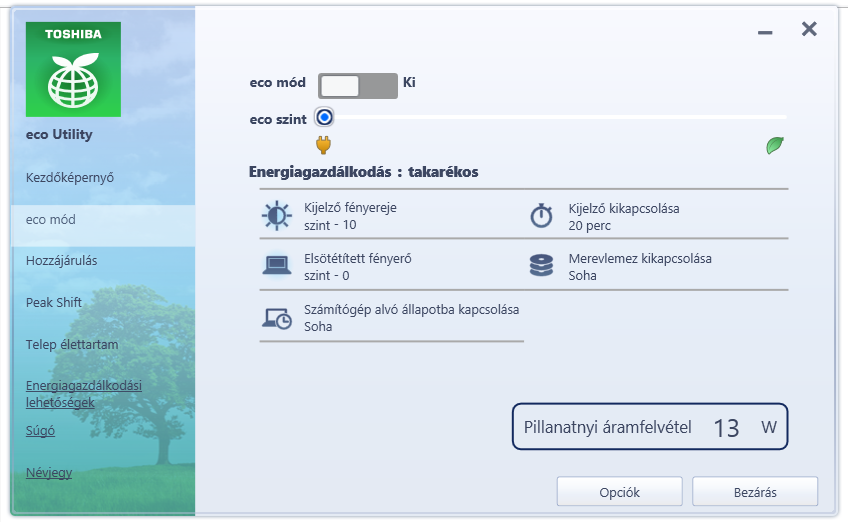This screenshot has height=522, width=848.
Task: Select the eco mód sidebar item
Action: coord(51,220)
